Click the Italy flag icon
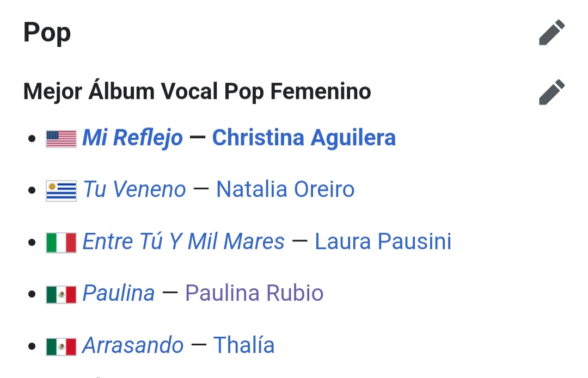 click(61, 243)
